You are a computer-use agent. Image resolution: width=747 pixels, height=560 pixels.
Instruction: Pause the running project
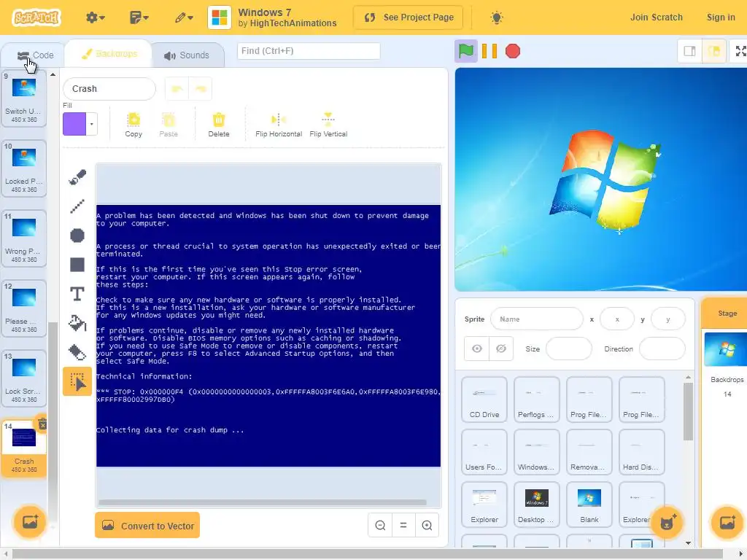489,51
